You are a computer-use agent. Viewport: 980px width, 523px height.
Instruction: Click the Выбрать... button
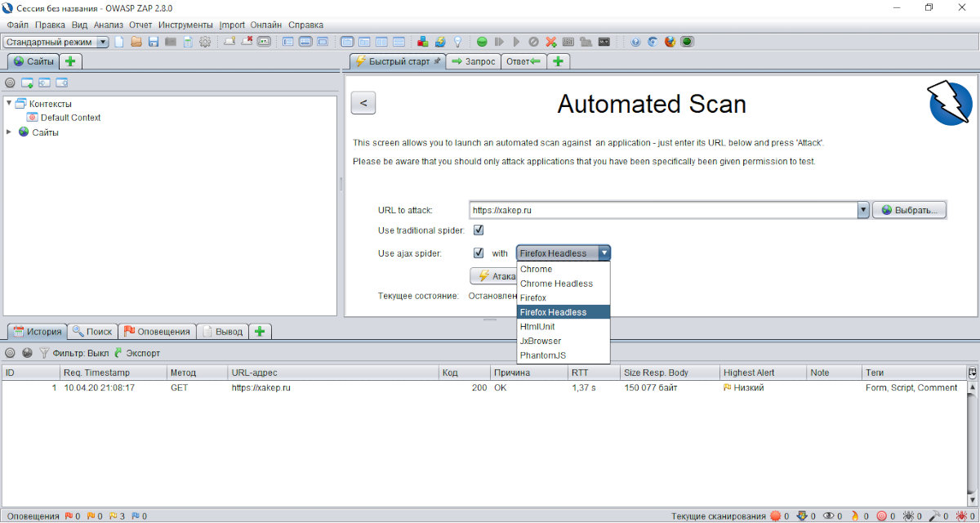tap(910, 210)
